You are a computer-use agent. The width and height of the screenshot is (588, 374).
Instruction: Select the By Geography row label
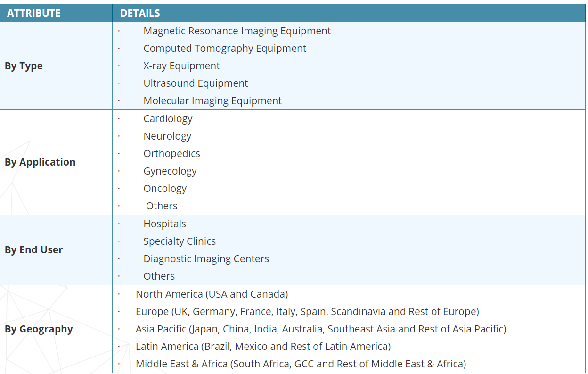[39, 329]
